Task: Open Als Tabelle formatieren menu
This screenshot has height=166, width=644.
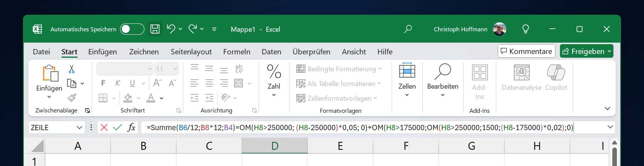Action: point(339,83)
